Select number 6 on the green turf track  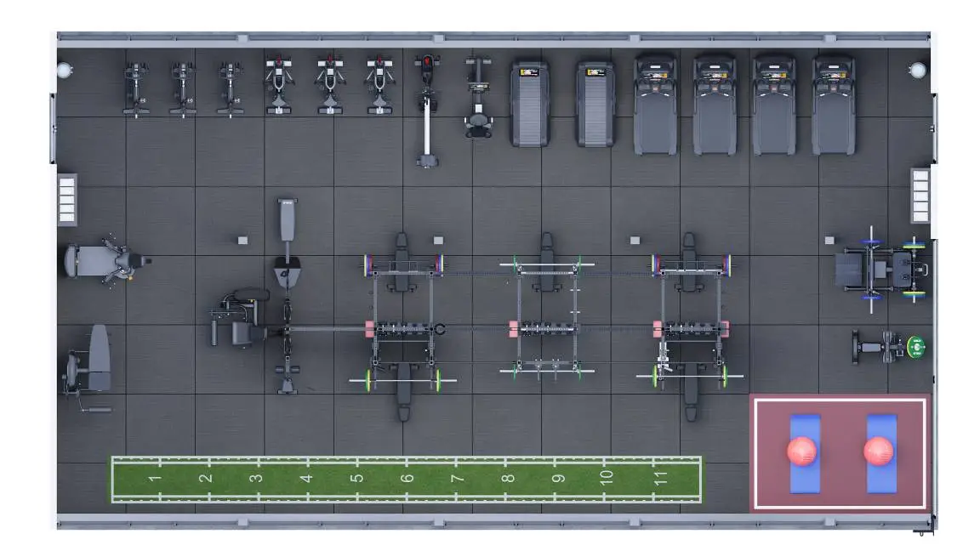[407, 480]
